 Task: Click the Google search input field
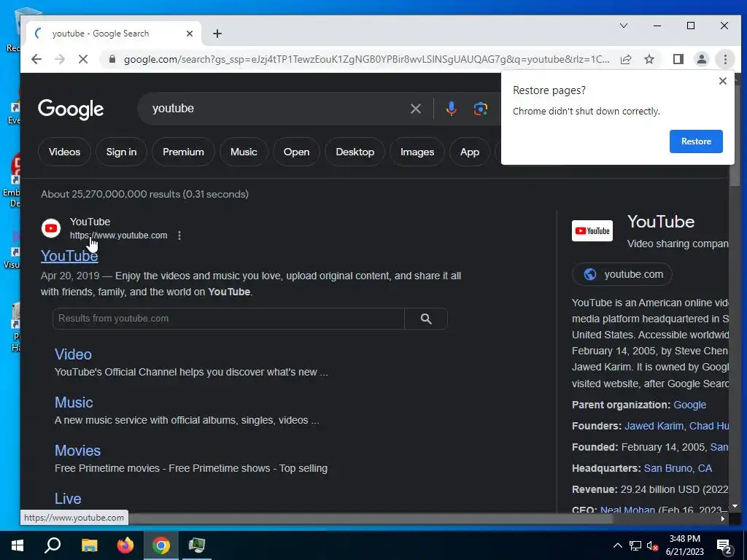pos(276,109)
